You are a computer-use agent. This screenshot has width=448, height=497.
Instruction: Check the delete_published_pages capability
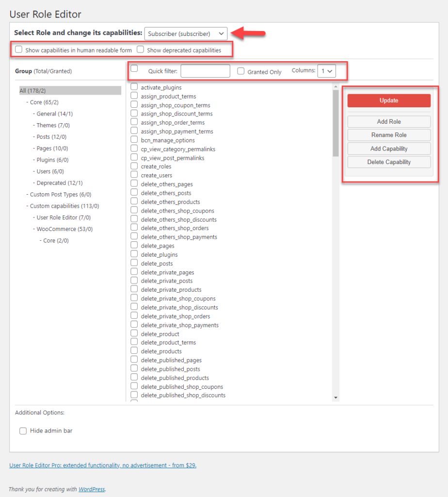[x=134, y=360]
